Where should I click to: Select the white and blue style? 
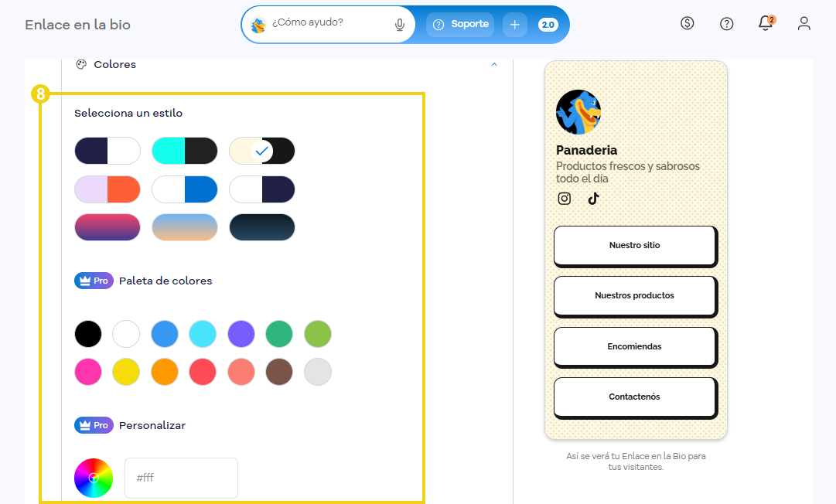coord(185,189)
